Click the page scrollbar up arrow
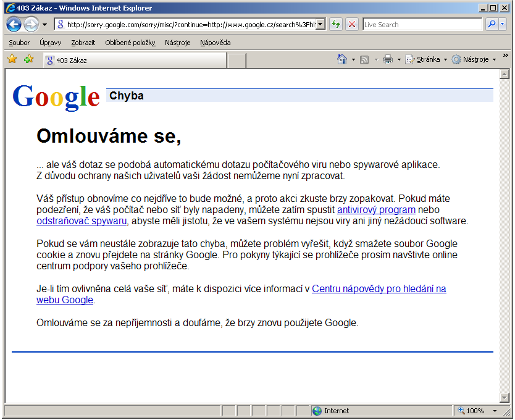Screen dimensions: 515x420 click(x=504, y=74)
